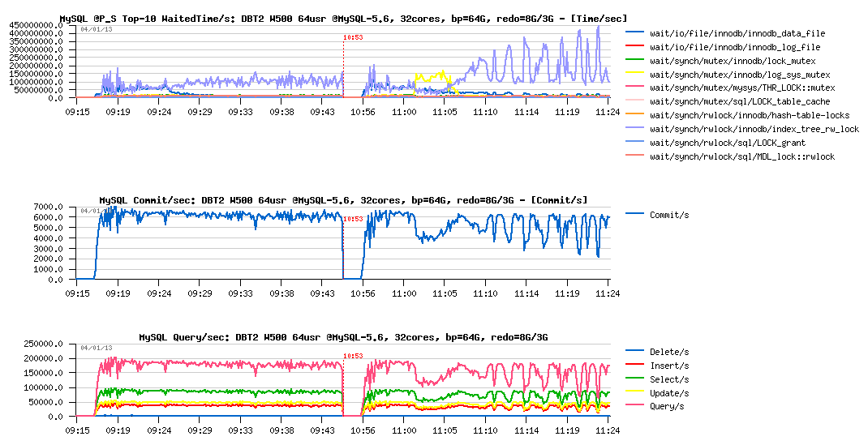The image size is (868, 445).
Task: Click the blue swatch beside Commit/s
Action: [x=634, y=214]
